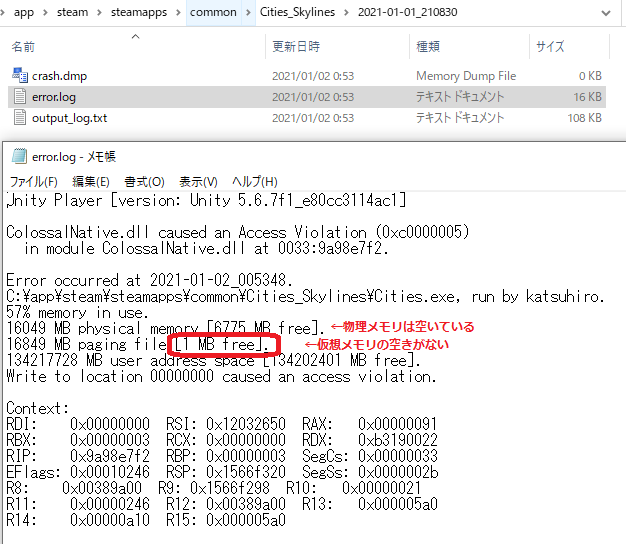The width and height of the screenshot is (626, 544).
Task: Open the ファイル(F) menu in Notepad
Action: tap(34, 182)
